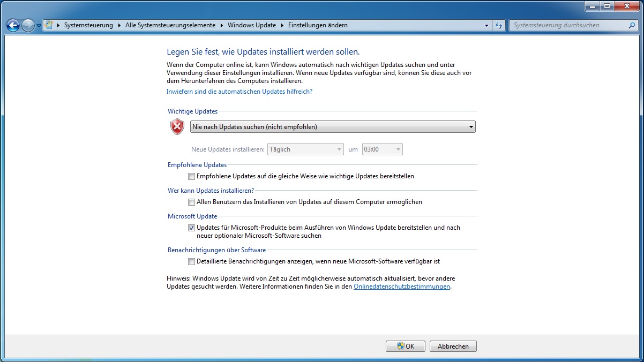The image size is (644, 362).
Task: Toggle 'Empfohlene Updates auf die gleiche Weise' checkbox
Action: pyautogui.click(x=191, y=176)
